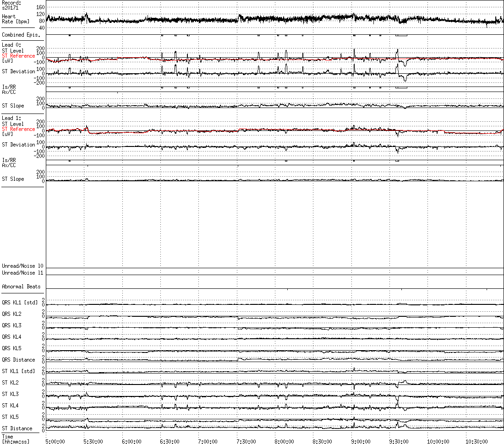Screen dimensions: 504x444
Task: Select the Record: s20171 header text
Action: pyautogui.click(x=11, y=5)
